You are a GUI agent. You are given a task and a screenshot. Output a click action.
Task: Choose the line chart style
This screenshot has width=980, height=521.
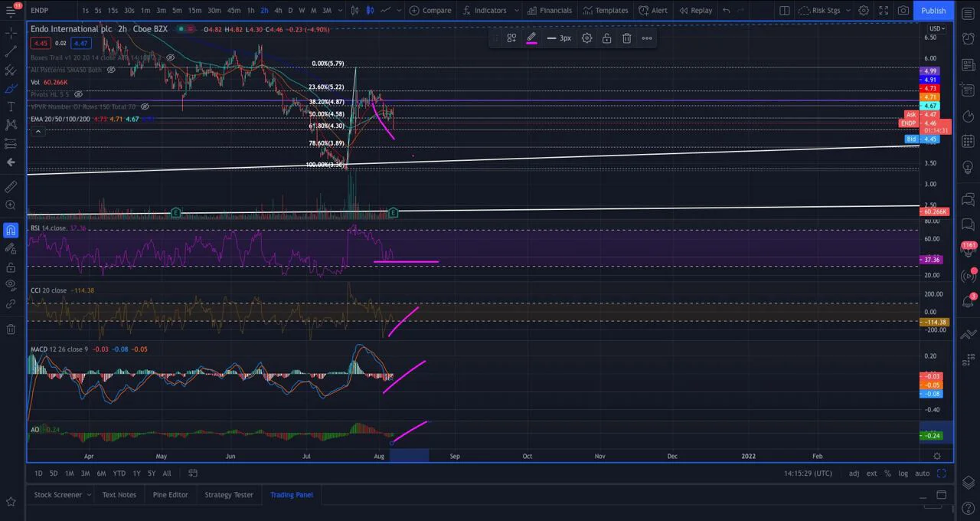click(385, 10)
